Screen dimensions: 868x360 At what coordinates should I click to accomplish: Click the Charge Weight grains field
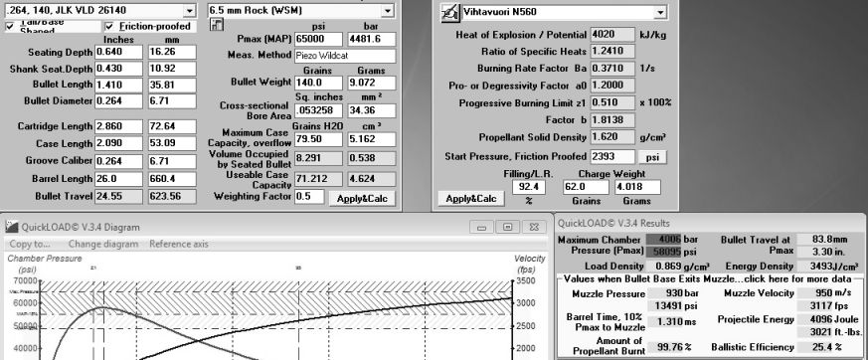(x=586, y=187)
